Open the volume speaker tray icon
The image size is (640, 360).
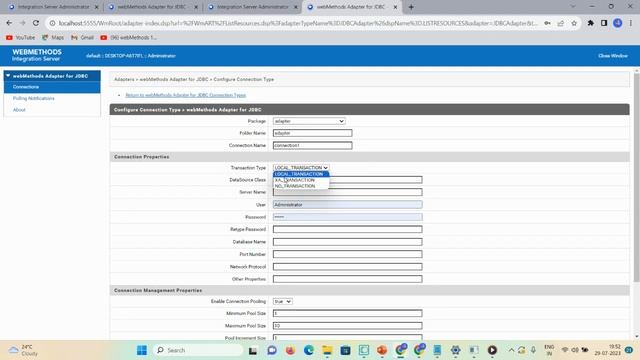(575, 350)
